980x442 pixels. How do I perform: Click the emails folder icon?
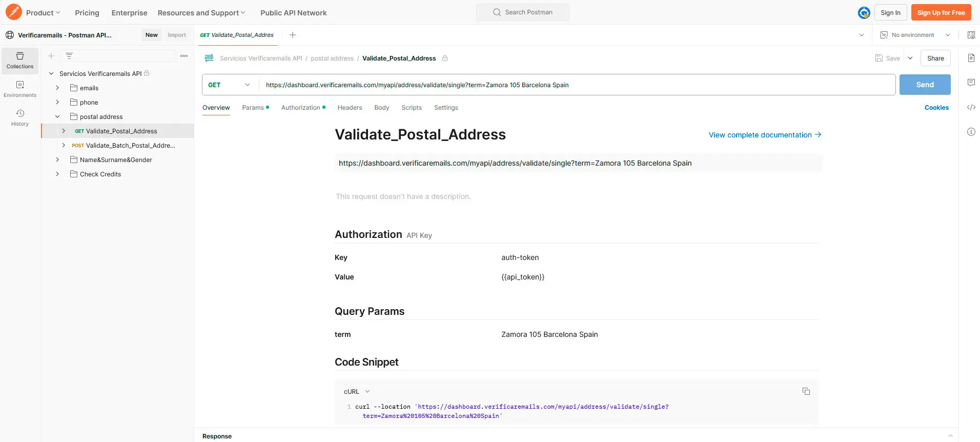(x=74, y=88)
